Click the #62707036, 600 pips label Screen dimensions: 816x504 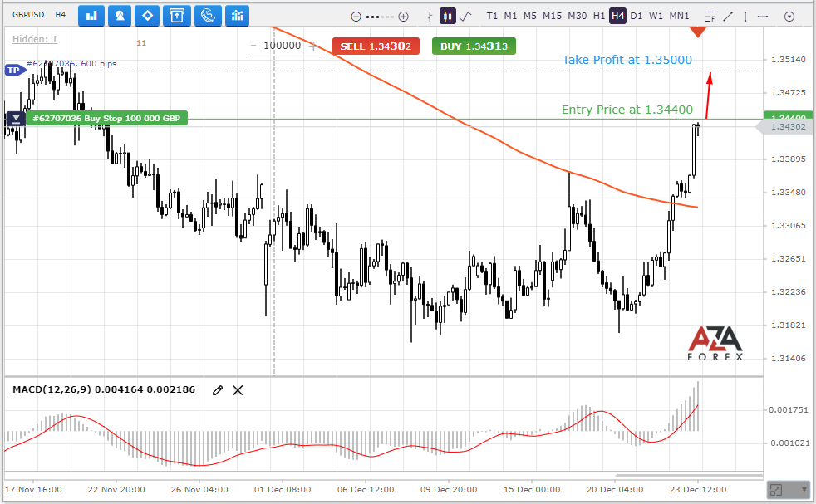[71, 63]
